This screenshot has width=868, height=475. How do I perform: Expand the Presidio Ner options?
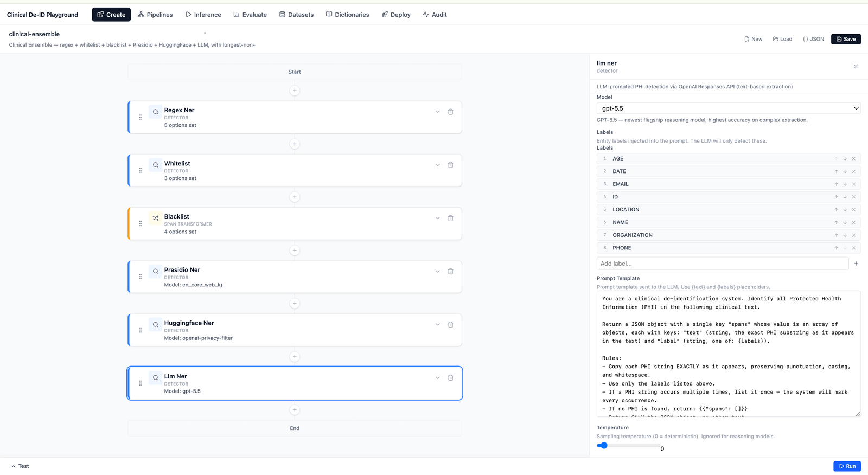pos(437,271)
